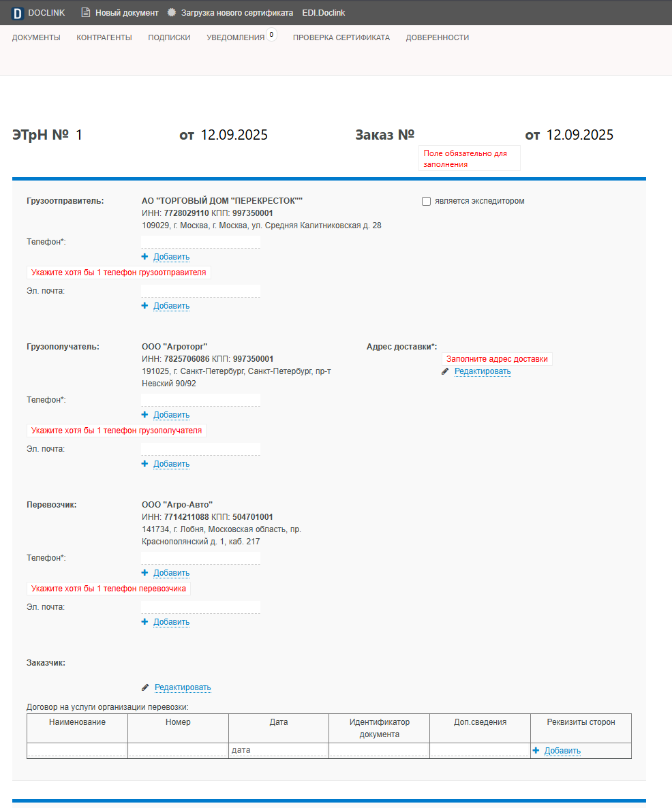Open the ДОКУМЕНТЫ menu
The image size is (672, 808).
36,37
